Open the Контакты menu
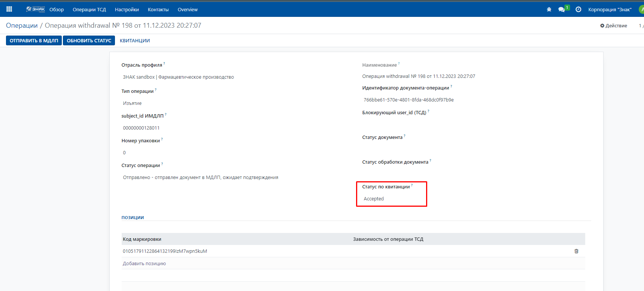This screenshot has width=644, height=291. [158, 9]
